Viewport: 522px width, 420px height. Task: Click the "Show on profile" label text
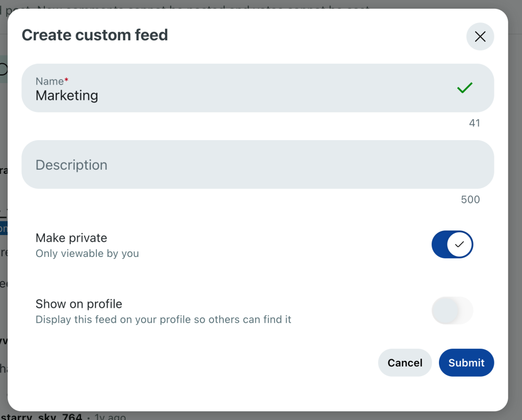(x=79, y=304)
